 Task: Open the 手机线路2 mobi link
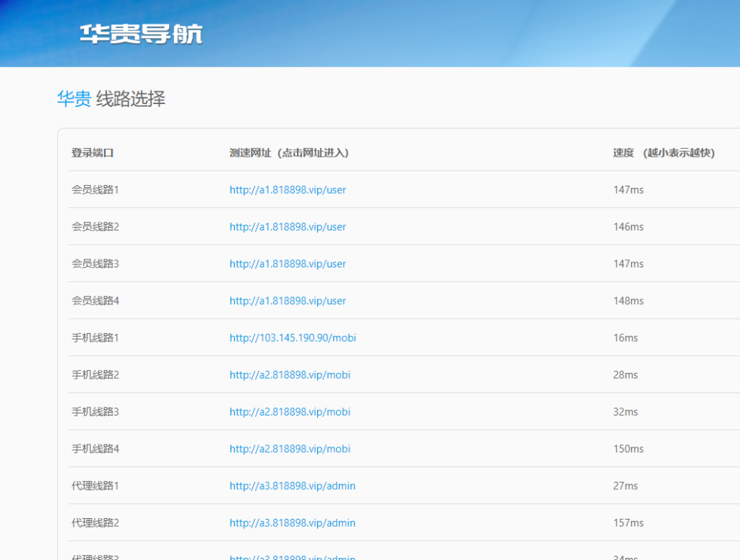point(290,374)
